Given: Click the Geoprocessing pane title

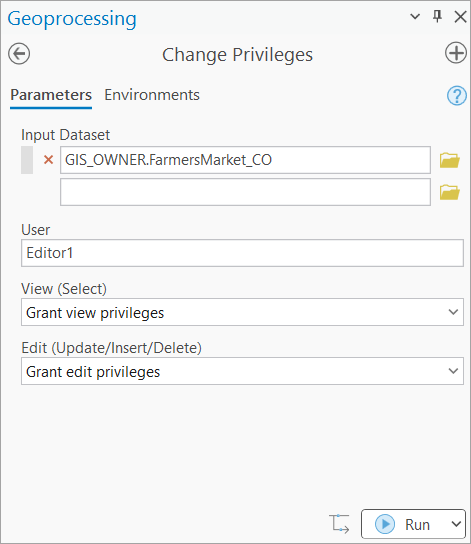Looking at the screenshot, I should click(x=72, y=19).
